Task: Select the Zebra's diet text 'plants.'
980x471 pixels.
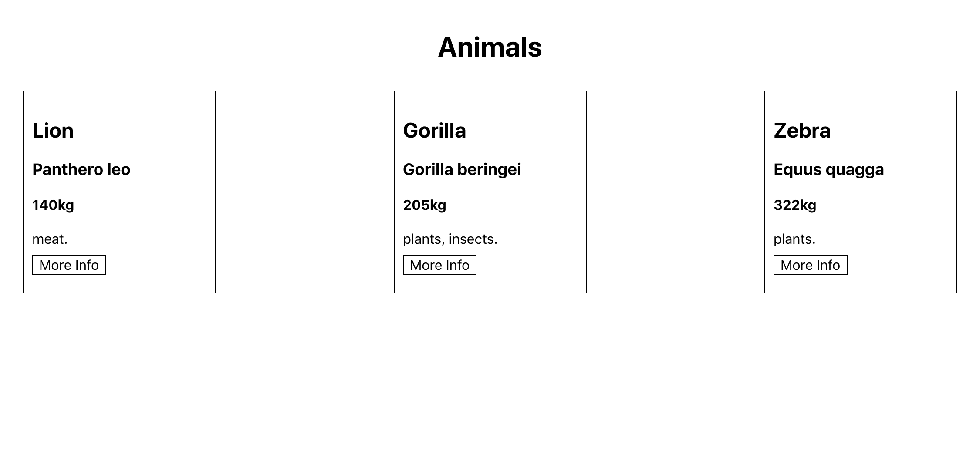Action: tap(794, 239)
